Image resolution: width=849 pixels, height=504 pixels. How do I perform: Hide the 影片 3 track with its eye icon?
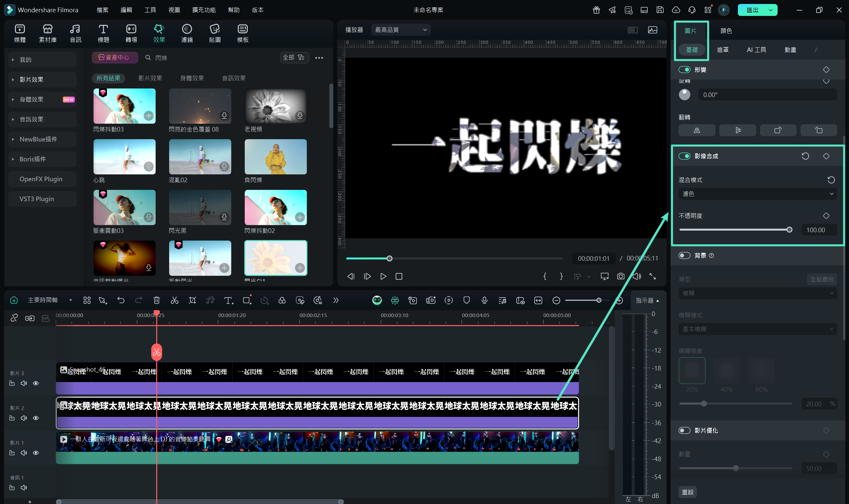(36, 383)
